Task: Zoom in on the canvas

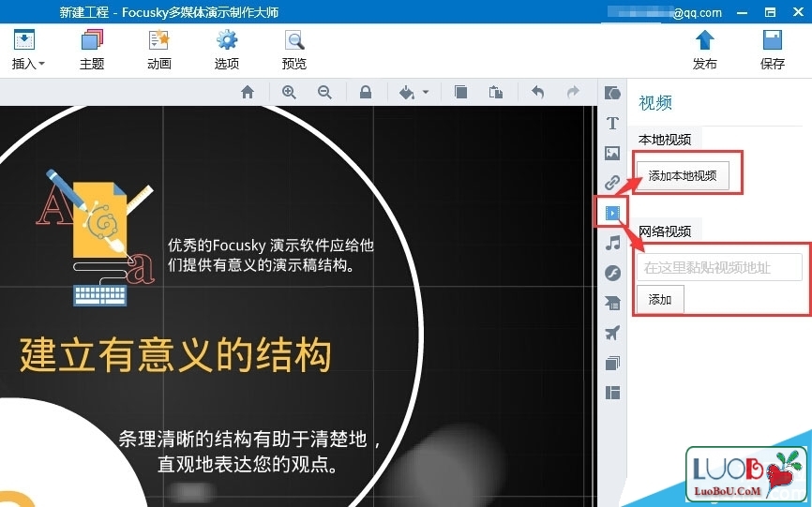Action: point(289,92)
